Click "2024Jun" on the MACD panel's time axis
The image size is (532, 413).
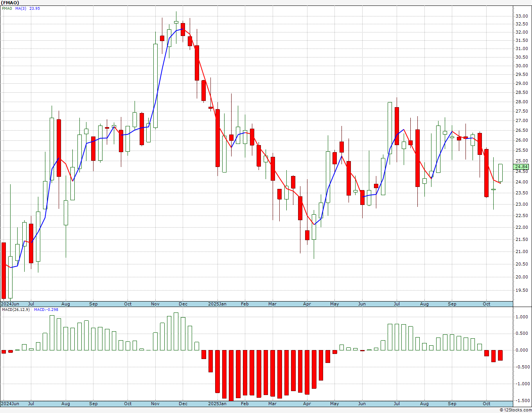pos(10,404)
